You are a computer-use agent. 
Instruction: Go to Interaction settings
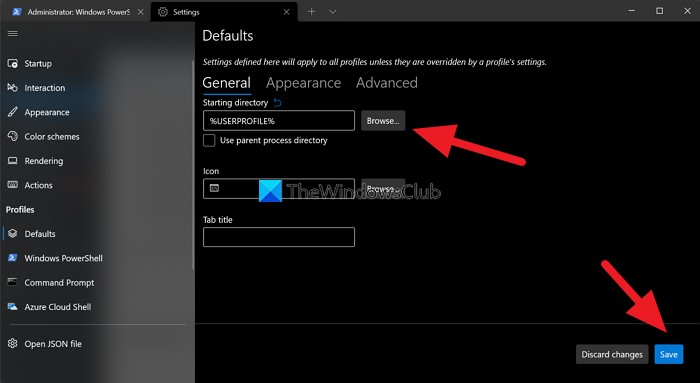pyautogui.click(x=36, y=88)
